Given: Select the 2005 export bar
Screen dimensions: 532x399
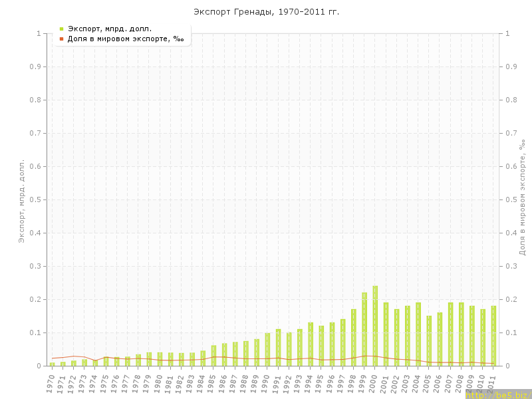Looking at the screenshot, I should pyautogui.click(x=429, y=340).
